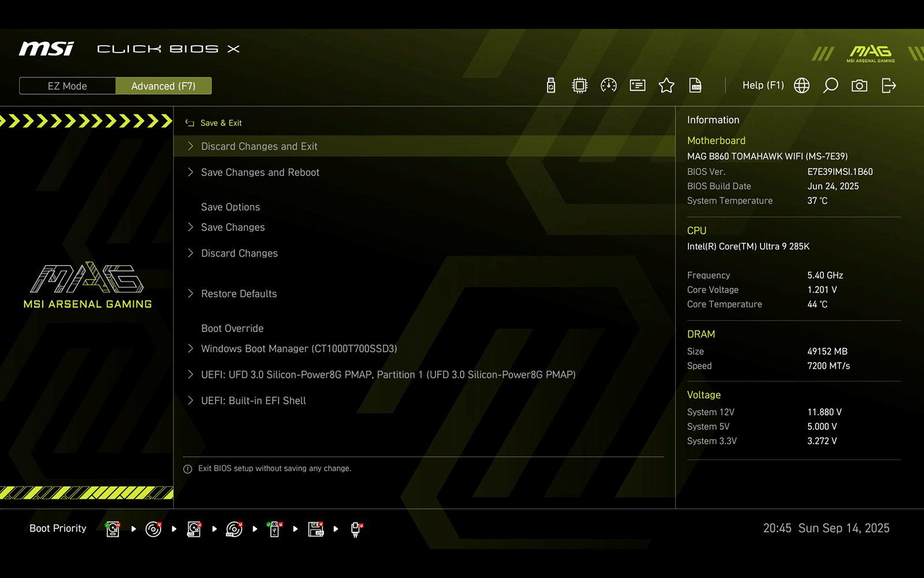Click the chevron beside Built-in EFI Shell

coord(191,401)
